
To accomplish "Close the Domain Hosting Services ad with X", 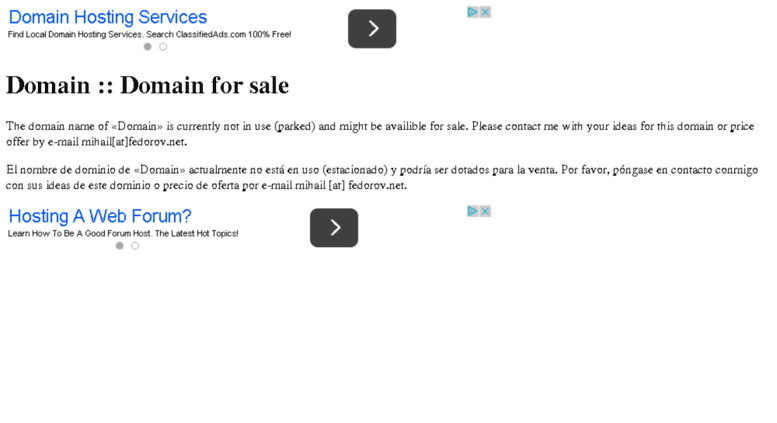I will click(485, 12).
